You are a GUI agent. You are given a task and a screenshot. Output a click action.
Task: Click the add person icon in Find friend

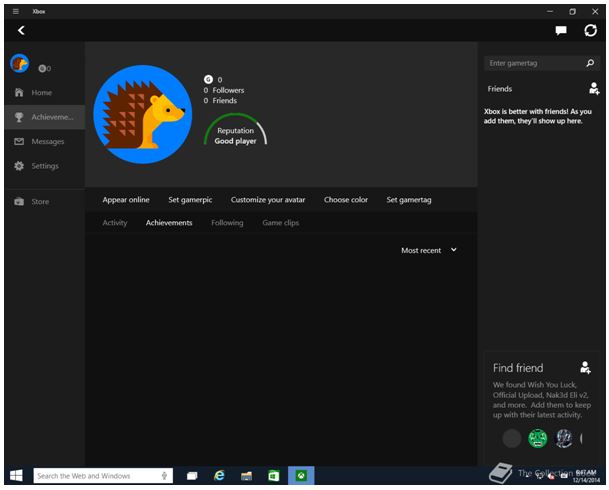click(x=585, y=367)
